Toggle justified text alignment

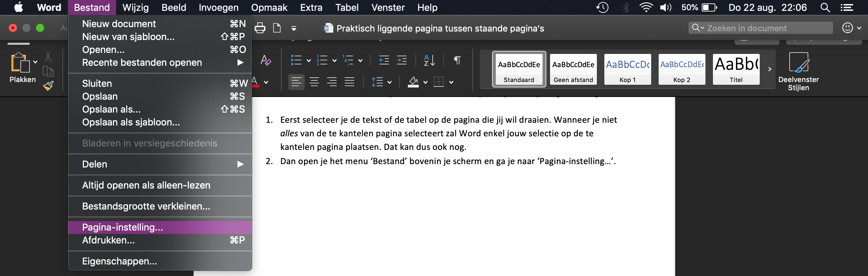pos(350,82)
